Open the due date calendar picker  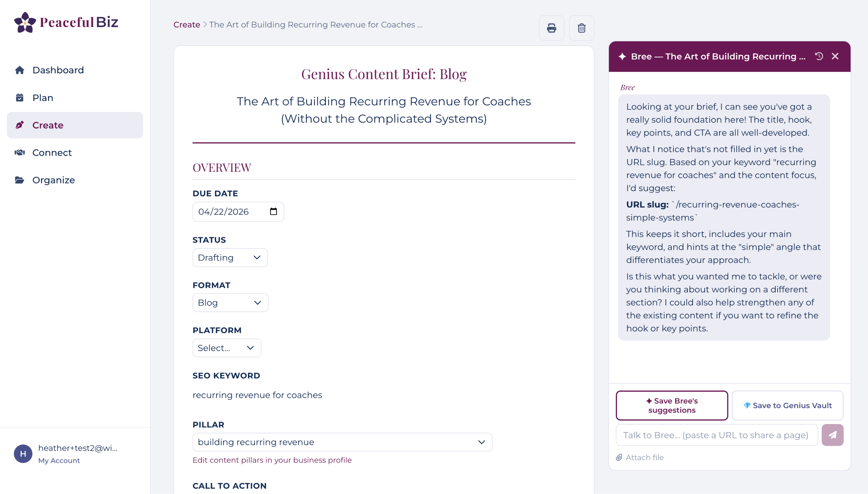[273, 212]
